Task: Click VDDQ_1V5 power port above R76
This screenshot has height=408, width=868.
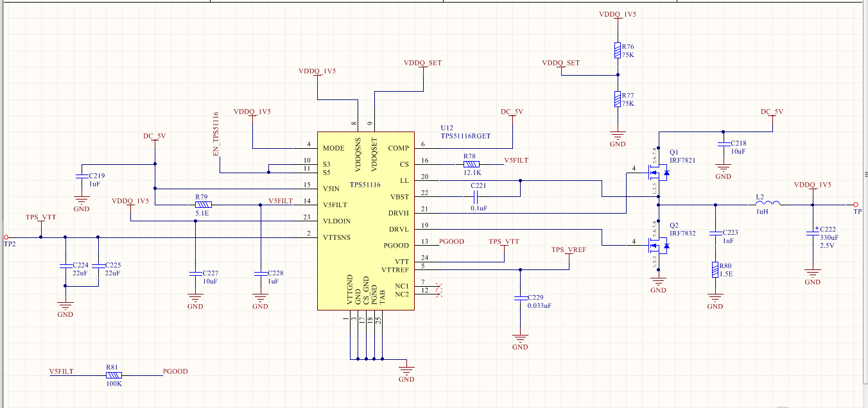Action: click(618, 13)
